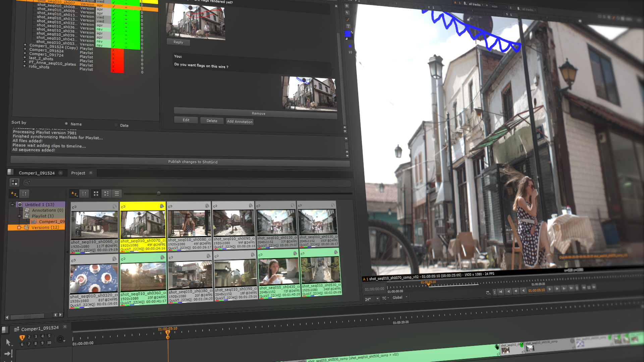Expand the Versions (12) tree node
This screenshot has height=362, width=644.
[19, 228]
